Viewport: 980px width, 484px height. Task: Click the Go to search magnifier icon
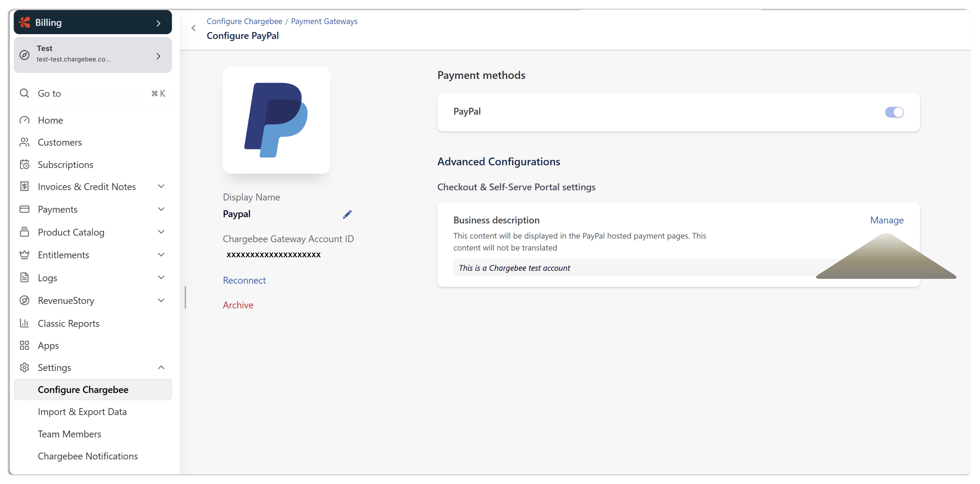(x=24, y=93)
